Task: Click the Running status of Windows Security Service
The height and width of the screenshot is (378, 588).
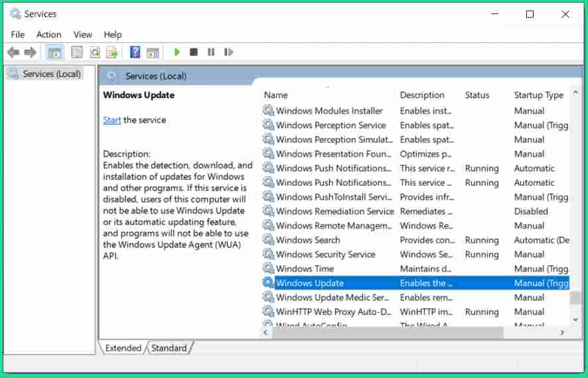Action: click(x=482, y=255)
